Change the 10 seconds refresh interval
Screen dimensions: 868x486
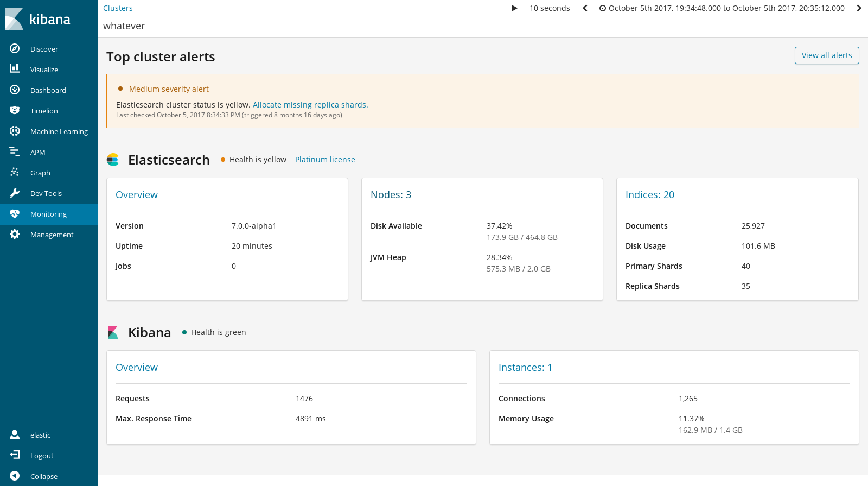(x=550, y=8)
